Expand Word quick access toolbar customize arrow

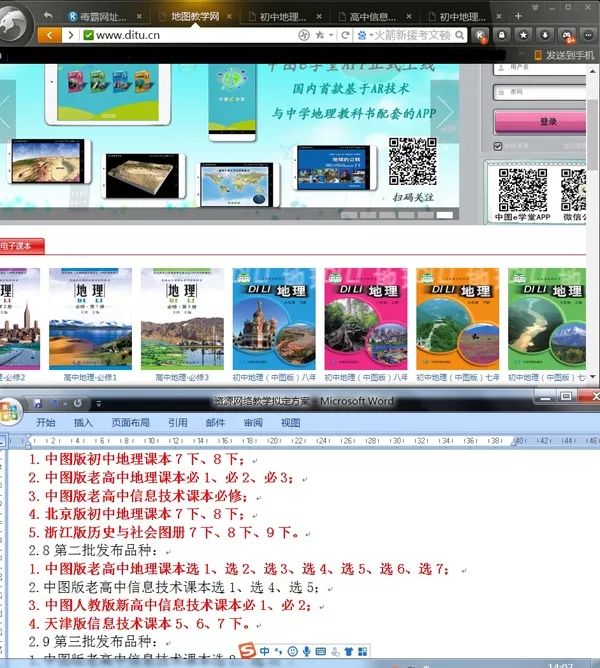coord(98,403)
